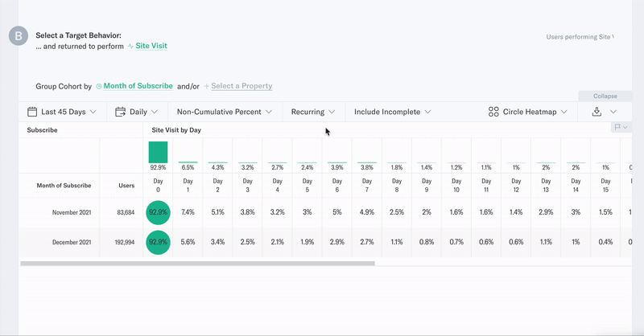The width and height of the screenshot is (644, 336).
Task: Click the Select a Property link
Action: click(x=242, y=86)
